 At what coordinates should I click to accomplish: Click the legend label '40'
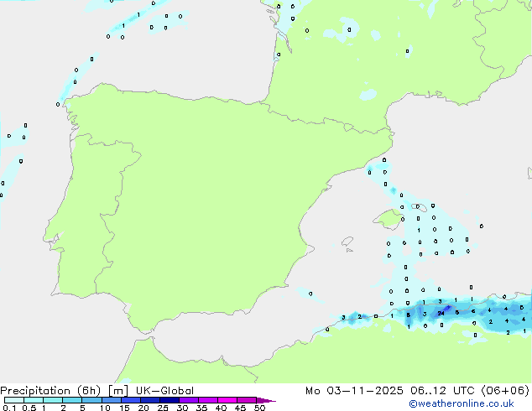pyautogui.click(x=221, y=408)
